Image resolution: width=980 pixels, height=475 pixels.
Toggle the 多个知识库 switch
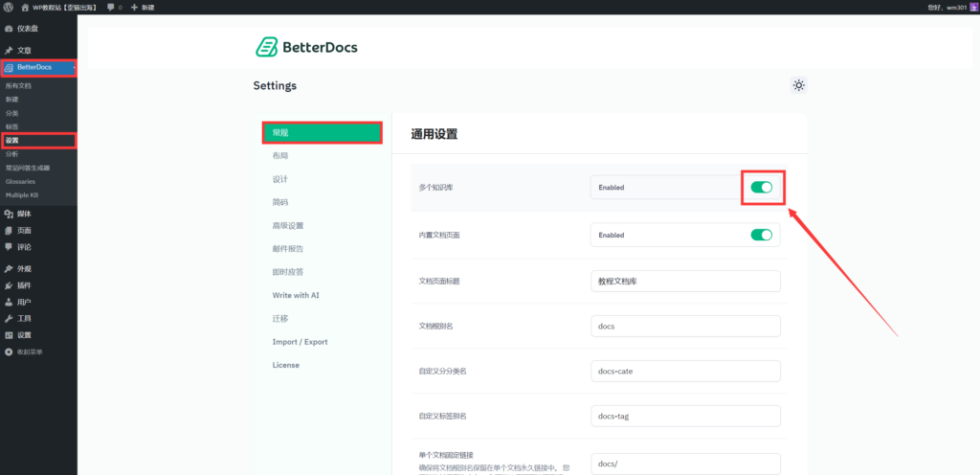[761, 187]
